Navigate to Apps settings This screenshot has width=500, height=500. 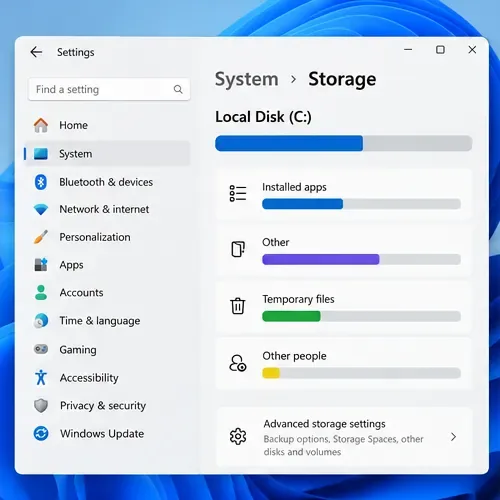pos(108,265)
